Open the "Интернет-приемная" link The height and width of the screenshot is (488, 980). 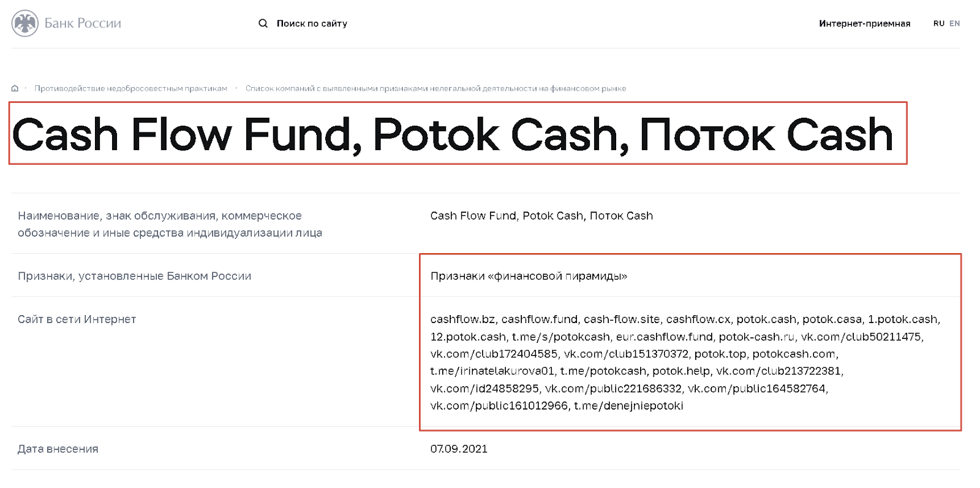(864, 23)
